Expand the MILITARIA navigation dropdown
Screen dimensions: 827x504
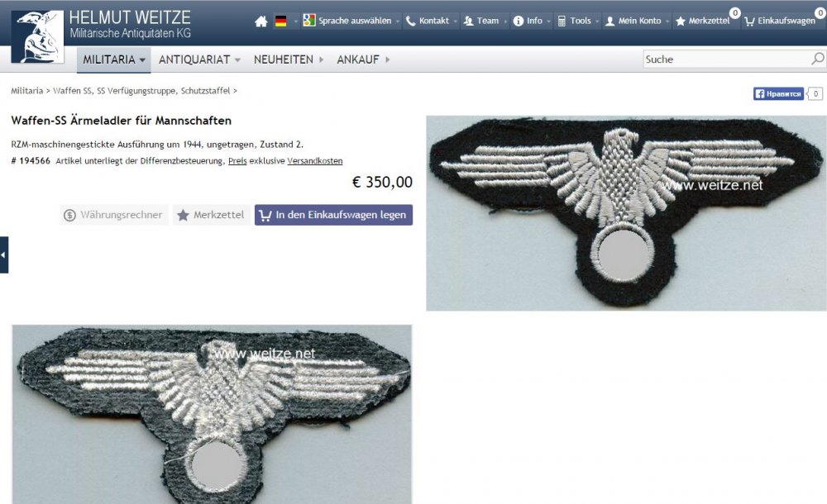114,59
